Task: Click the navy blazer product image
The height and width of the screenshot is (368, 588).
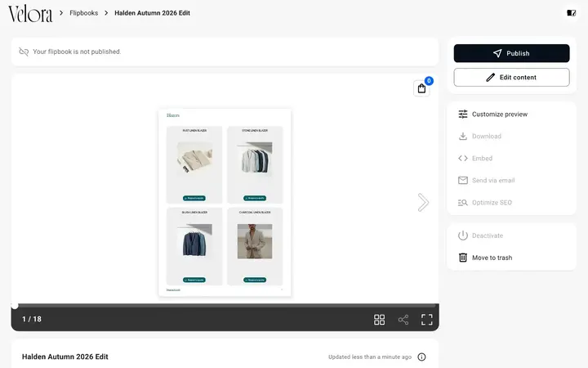Action: [x=194, y=240]
